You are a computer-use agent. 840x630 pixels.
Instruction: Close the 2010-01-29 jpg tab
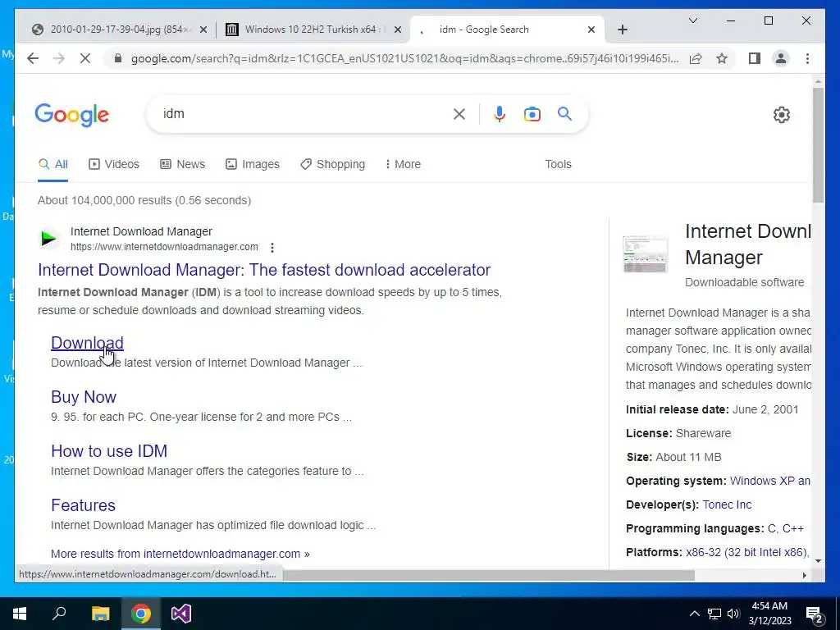pos(203,30)
